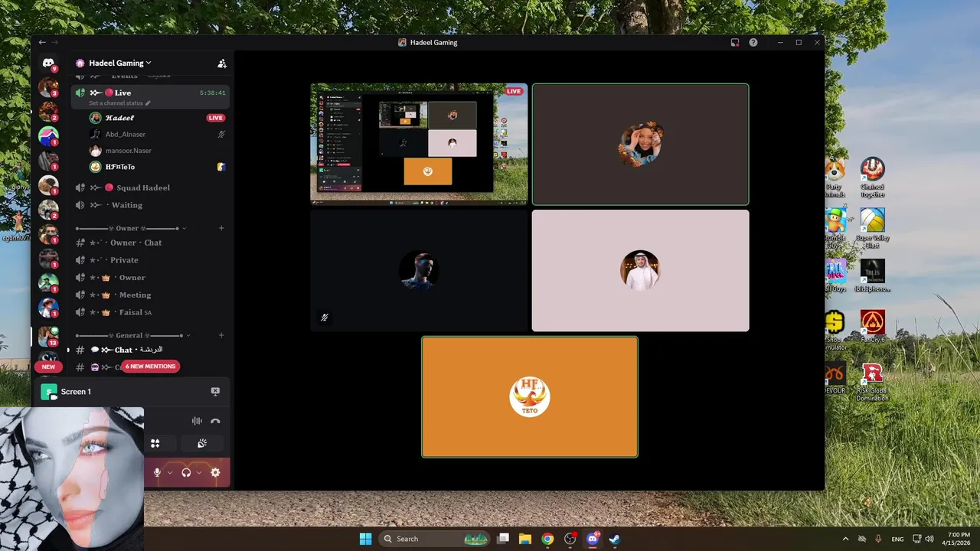980x551 pixels.
Task: Open the soundboard icon in voice panel
Action: pyautogui.click(x=202, y=443)
